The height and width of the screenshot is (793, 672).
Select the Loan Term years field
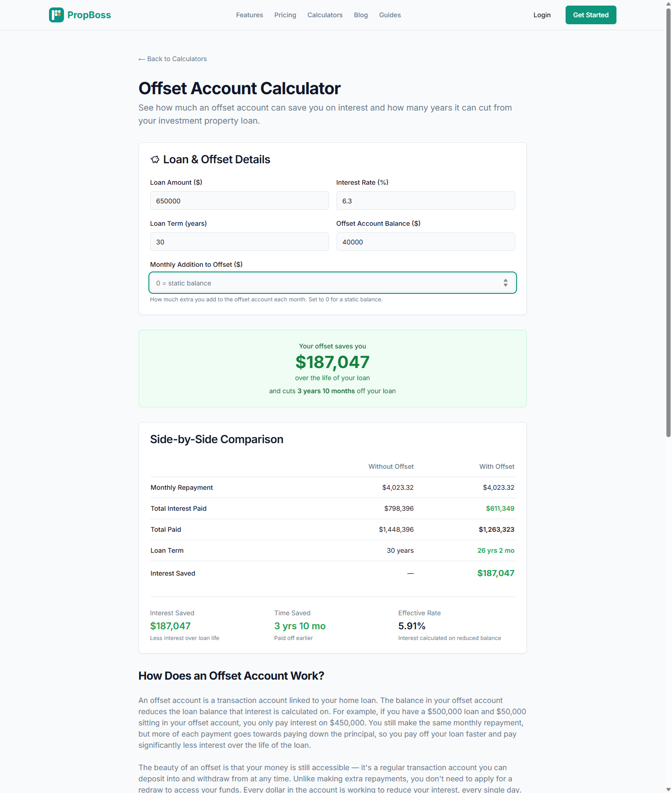point(239,242)
